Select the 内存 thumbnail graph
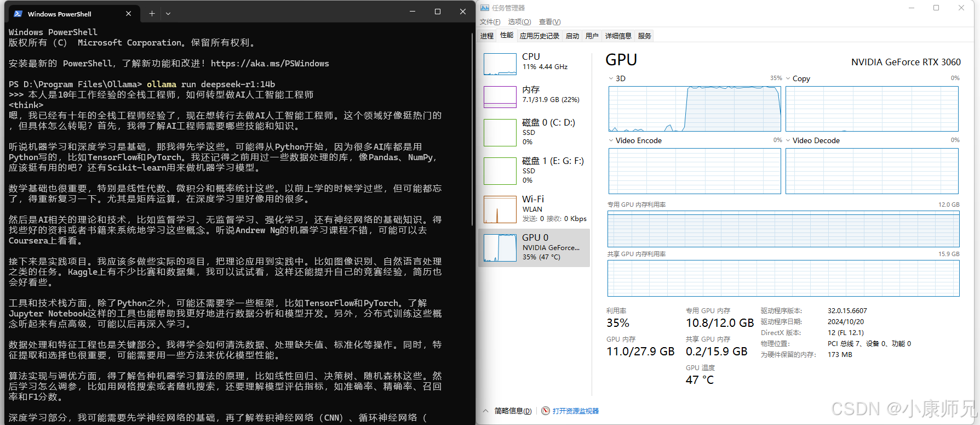Viewport: 980px width, 425px height. tap(500, 97)
